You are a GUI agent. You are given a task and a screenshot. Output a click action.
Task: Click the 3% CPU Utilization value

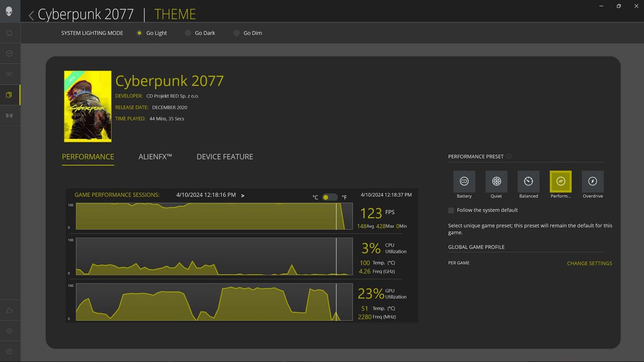(371, 248)
